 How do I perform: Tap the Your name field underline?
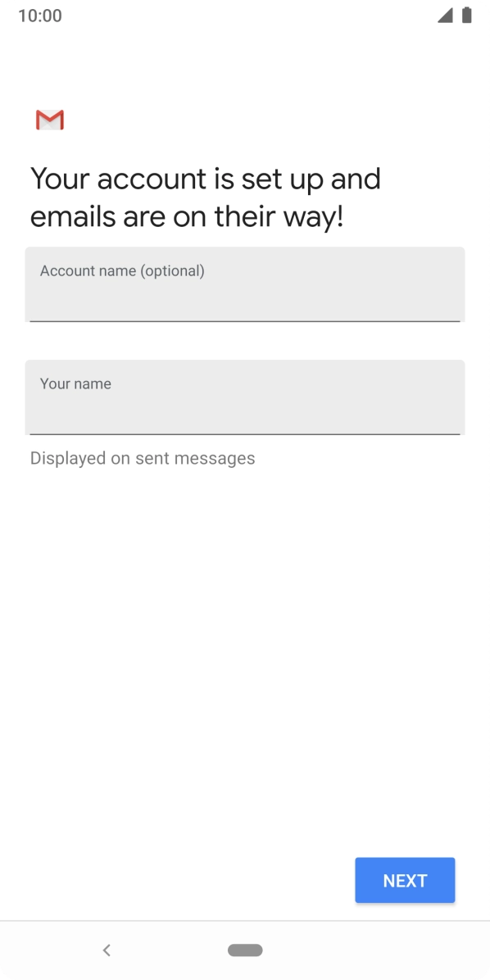(x=245, y=433)
